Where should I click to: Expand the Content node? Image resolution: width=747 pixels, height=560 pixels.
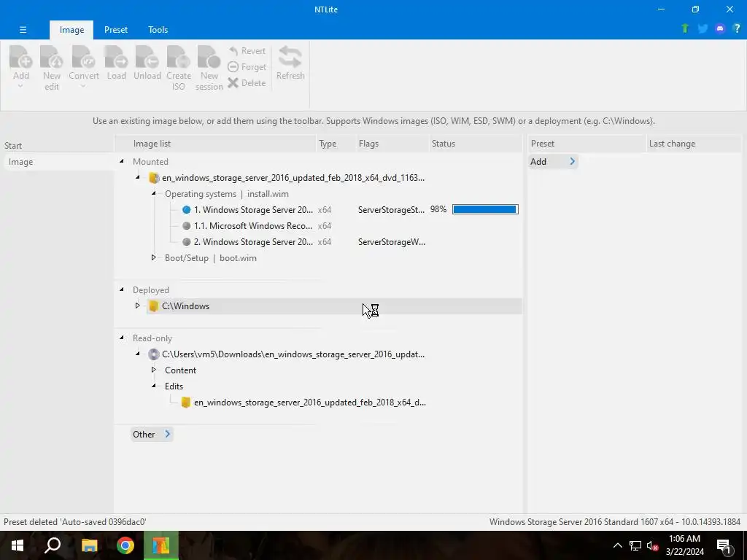point(153,370)
